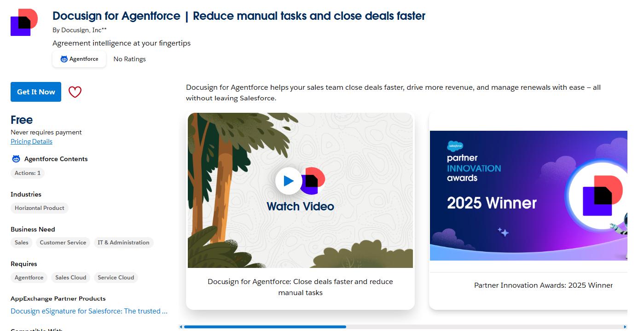Click the carousel horizontal scrollbar thumb
This screenshot has height=331, width=644.
coord(265,327)
